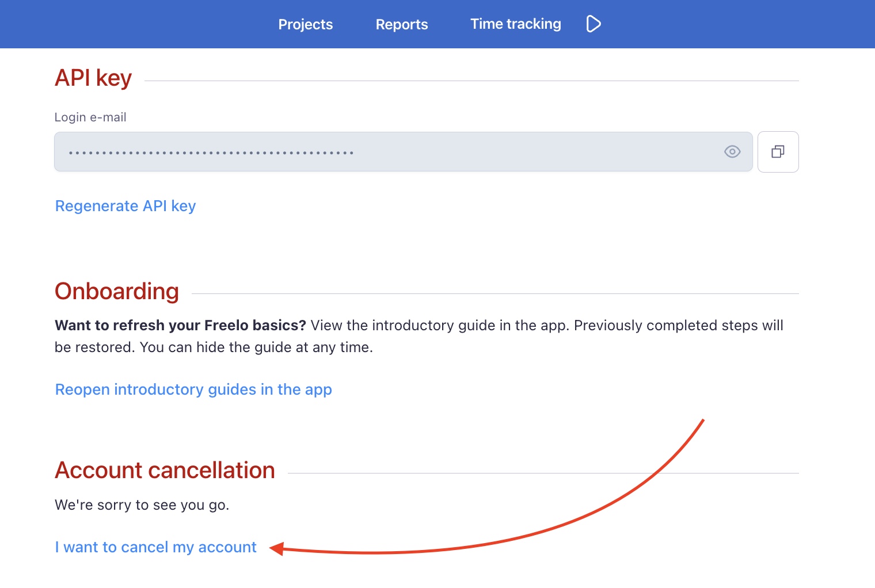Screen dimensions: 875x588
Task: Switch to Time tracking
Action: click(515, 24)
